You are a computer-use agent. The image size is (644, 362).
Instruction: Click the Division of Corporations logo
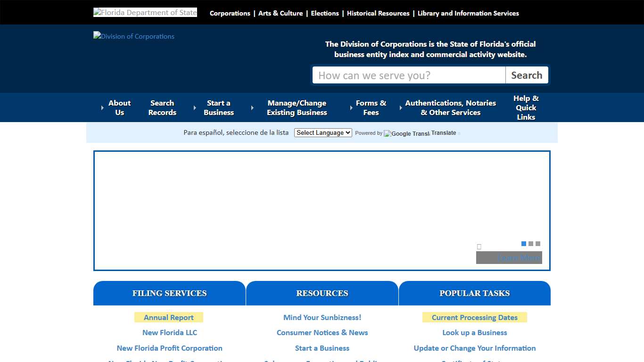point(133,36)
